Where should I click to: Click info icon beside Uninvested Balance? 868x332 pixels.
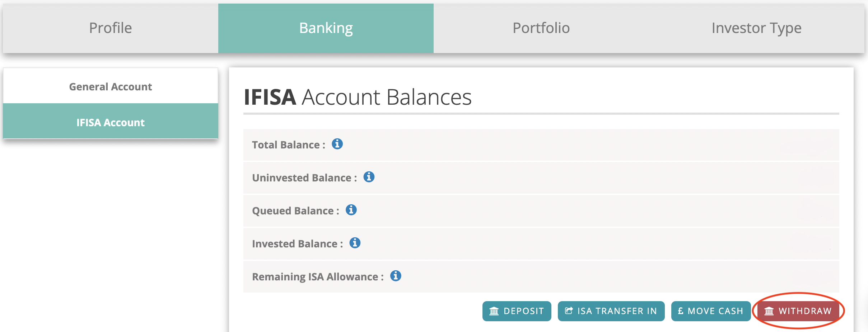point(369,177)
